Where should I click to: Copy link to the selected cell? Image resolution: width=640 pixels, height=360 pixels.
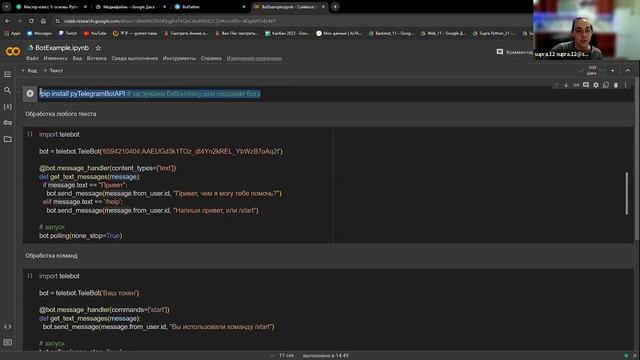576,85
